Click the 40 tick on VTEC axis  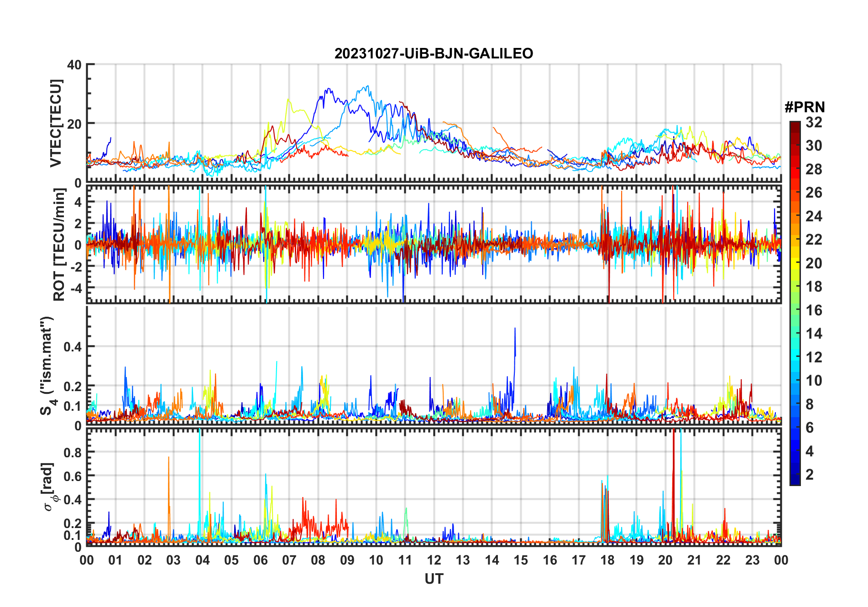(x=74, y=65)
